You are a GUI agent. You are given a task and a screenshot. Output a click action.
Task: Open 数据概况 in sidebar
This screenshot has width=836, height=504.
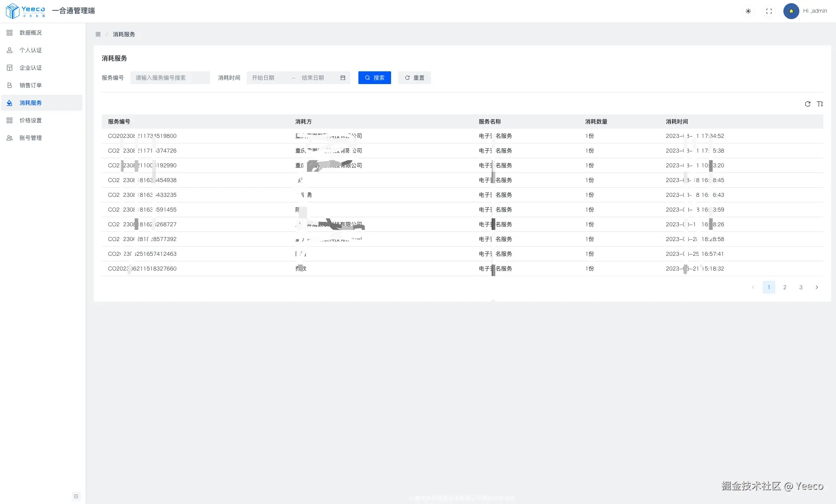coord(31,33)
